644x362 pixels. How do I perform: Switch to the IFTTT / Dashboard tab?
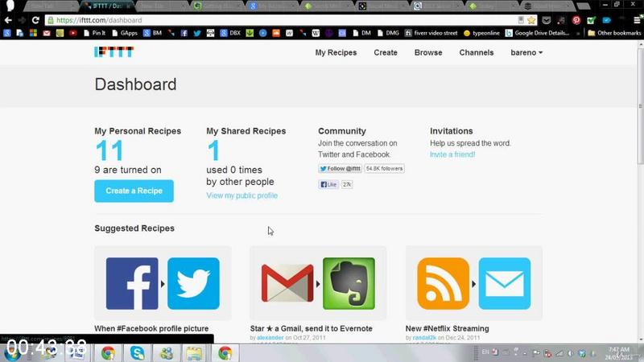pos(107,6)
